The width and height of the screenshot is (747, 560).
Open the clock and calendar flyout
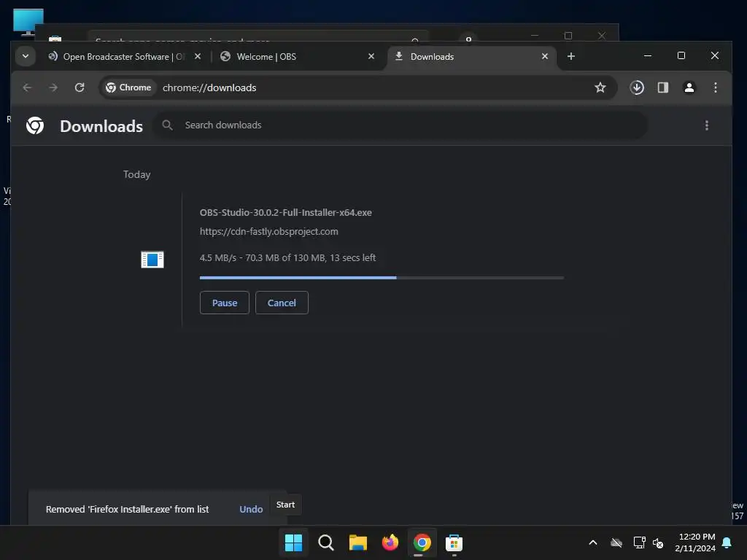695,542
